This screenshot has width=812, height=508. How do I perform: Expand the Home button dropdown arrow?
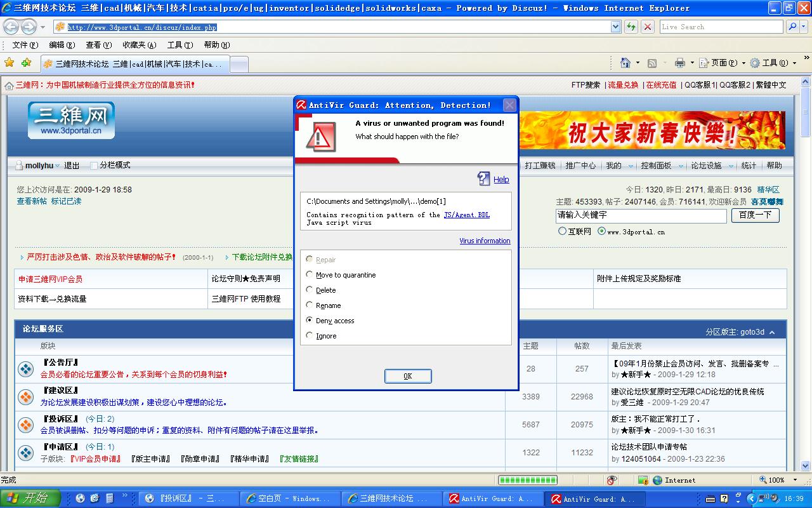pyautogui.click(x=638, y=63)
